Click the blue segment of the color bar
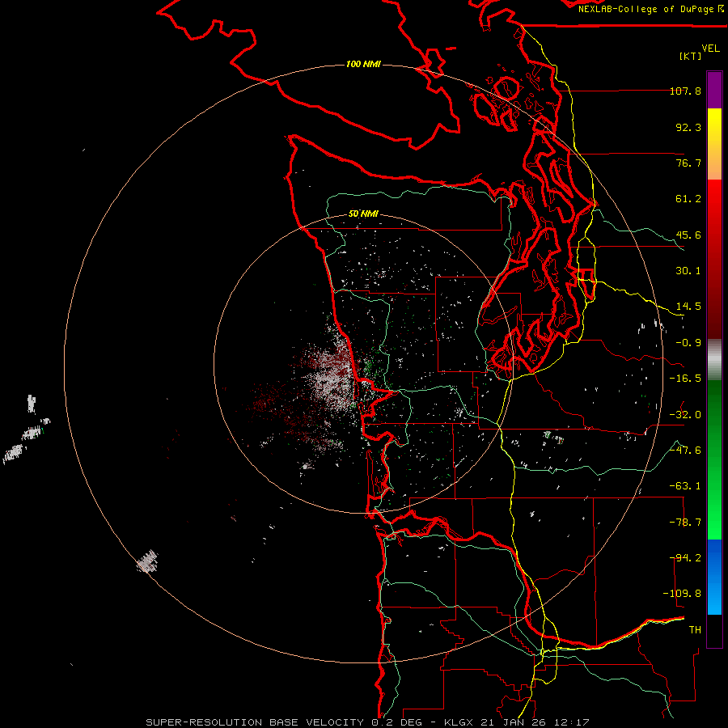This screenshot has height=728, width=728. coord(714,577)
